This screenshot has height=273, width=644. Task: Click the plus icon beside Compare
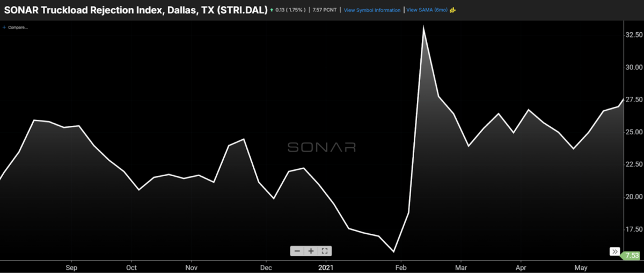coord(4,27)
